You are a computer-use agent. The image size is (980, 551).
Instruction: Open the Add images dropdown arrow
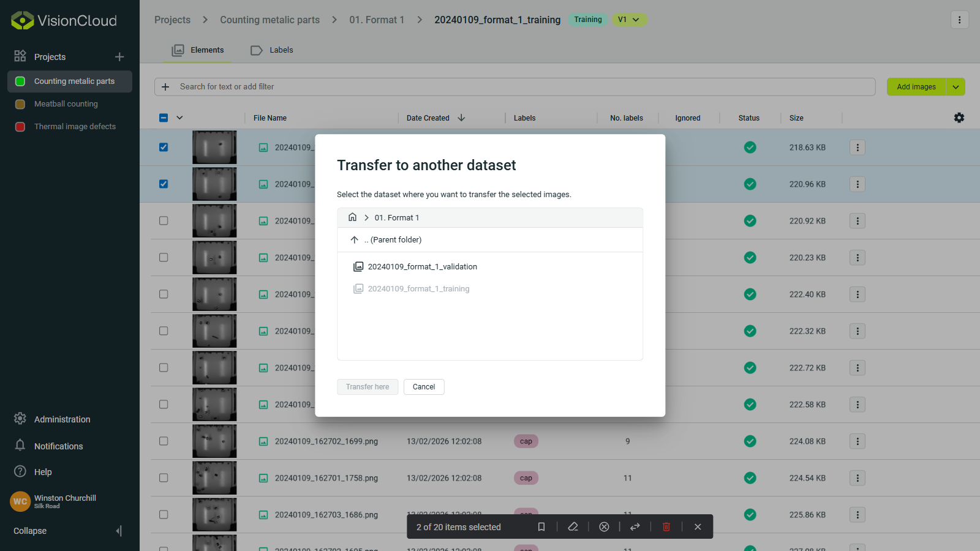tap(956, 87)
